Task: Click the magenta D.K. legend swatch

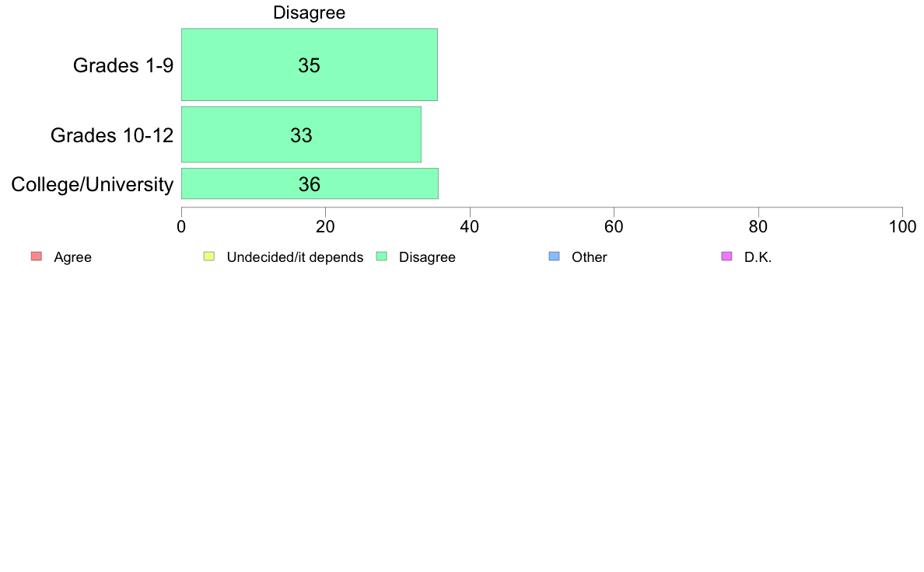Action: tap(727, 256)
